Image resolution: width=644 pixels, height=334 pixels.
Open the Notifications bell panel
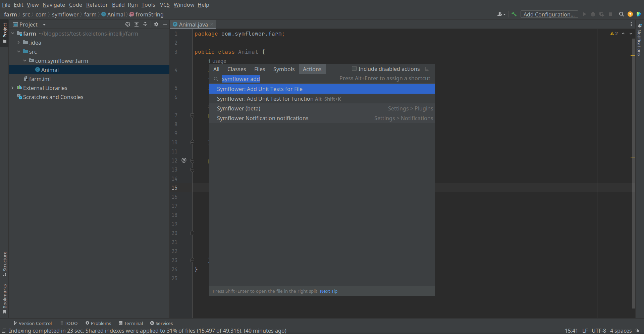click(x=639, y=40)
